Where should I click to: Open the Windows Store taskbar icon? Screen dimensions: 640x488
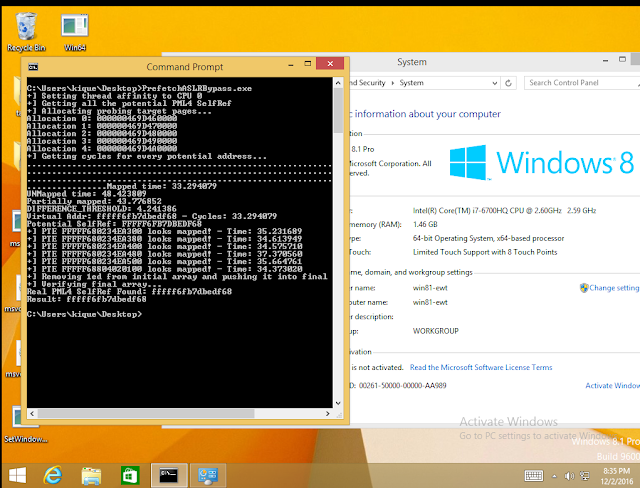(130, 476)
